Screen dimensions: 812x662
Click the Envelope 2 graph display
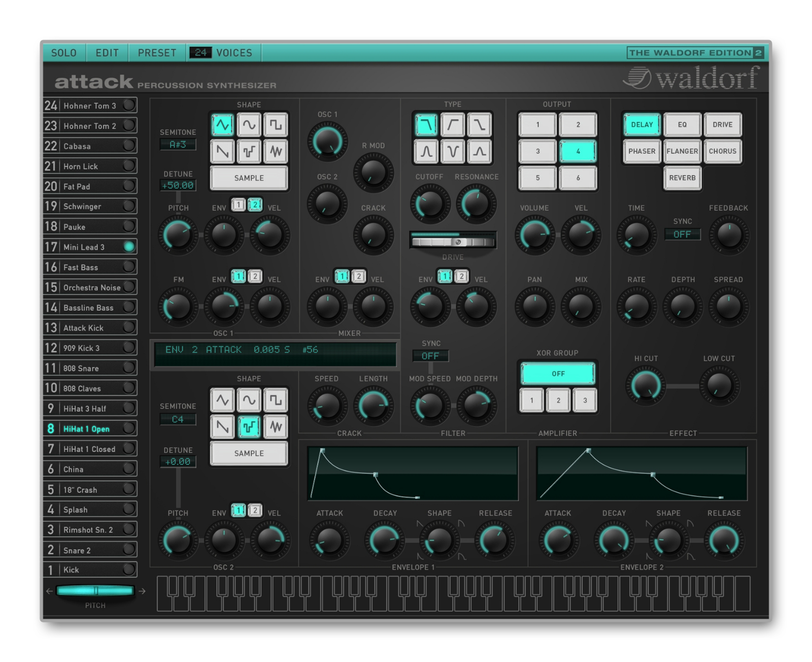pos(641,474)
